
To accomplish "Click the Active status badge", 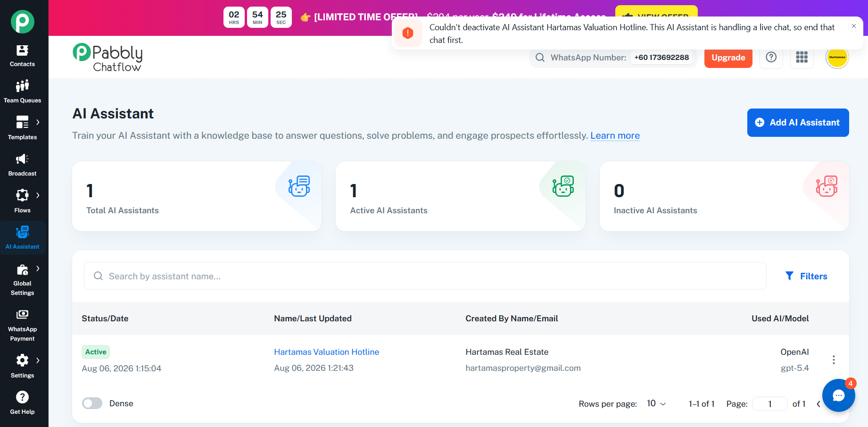I will click(x=96, y=352).
